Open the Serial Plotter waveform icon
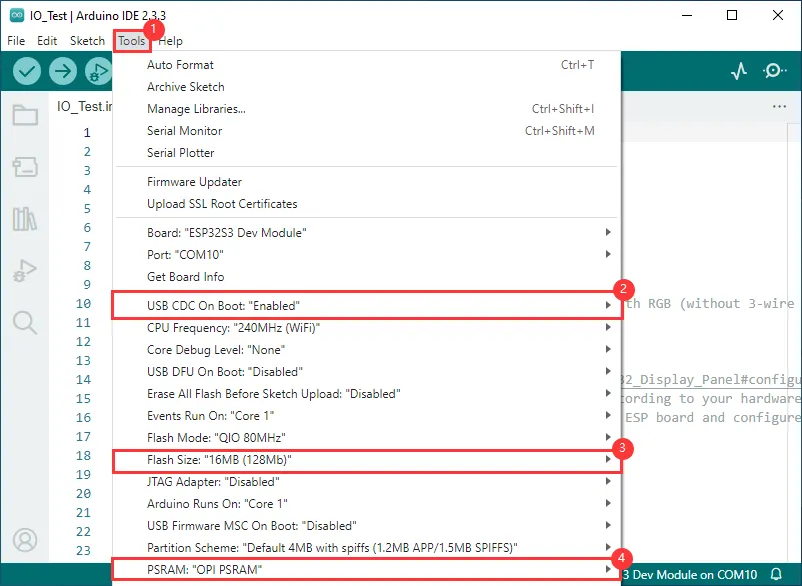This screenshot has width=802, height=586. tap(739, 71)
